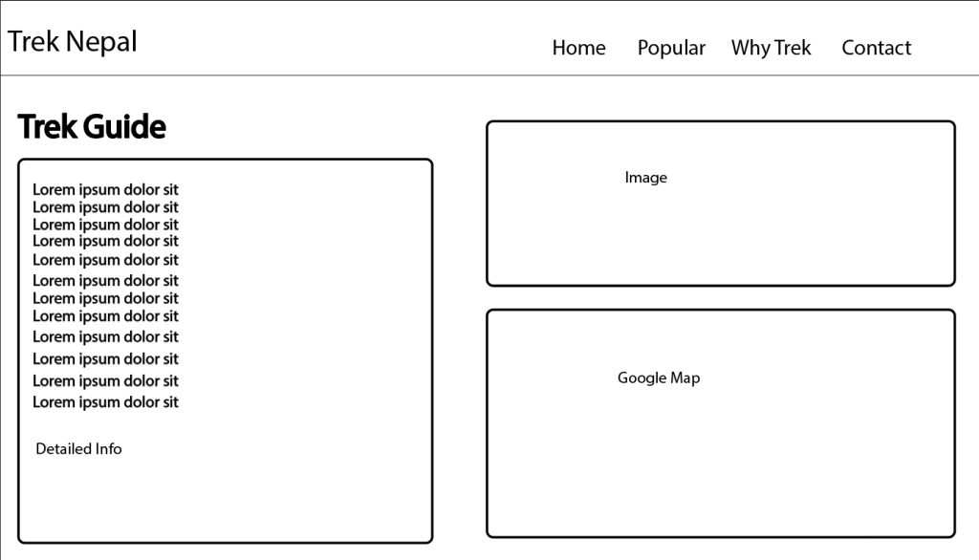This screenshot has height=560, width=979.
Task: Click the tenth Lorem ipsum line
Action: (105, 359)
